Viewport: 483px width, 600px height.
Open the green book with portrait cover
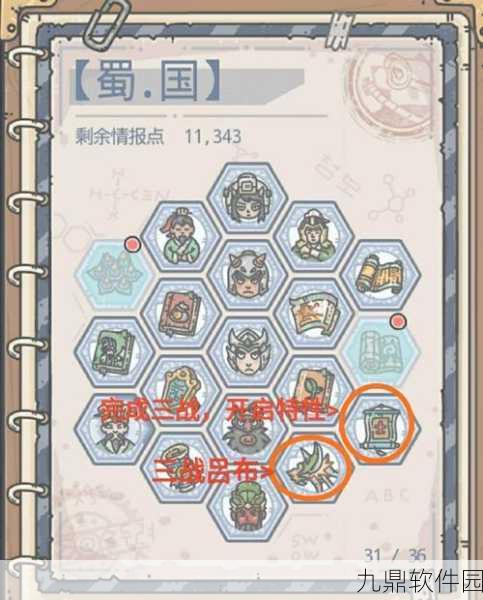pos(114,352)
